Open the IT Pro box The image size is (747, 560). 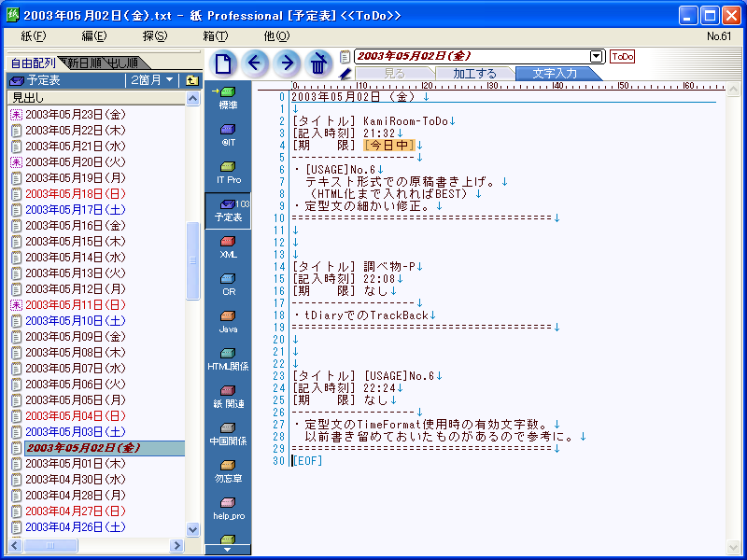[x=228, y=172]
